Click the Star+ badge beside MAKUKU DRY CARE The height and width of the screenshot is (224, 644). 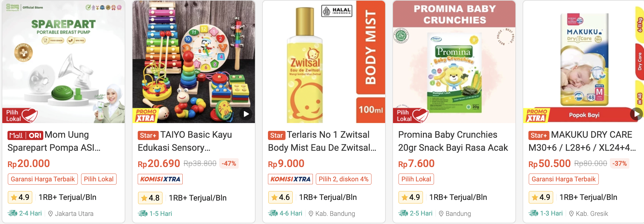coord(539,135)
